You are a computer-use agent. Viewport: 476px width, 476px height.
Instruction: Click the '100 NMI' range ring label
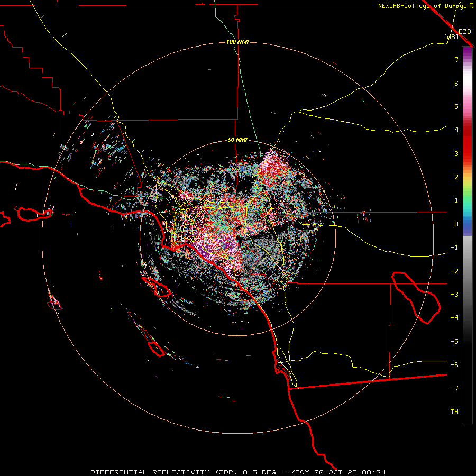click(x=237, y=42)
